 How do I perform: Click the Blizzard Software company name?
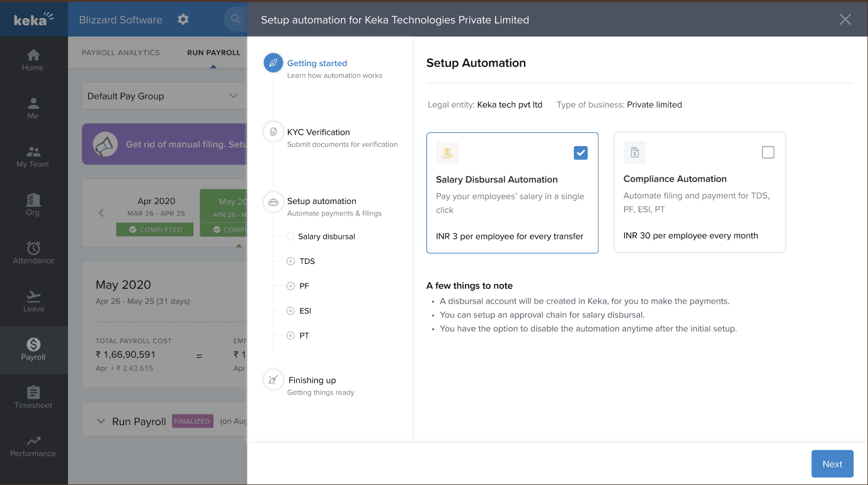tap(120, 20)
